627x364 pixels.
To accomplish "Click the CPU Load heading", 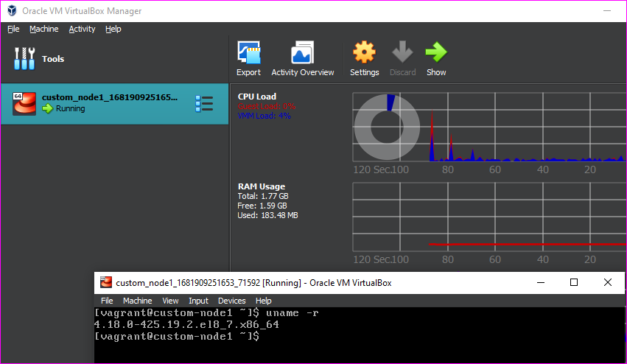I will coord(256,97).
